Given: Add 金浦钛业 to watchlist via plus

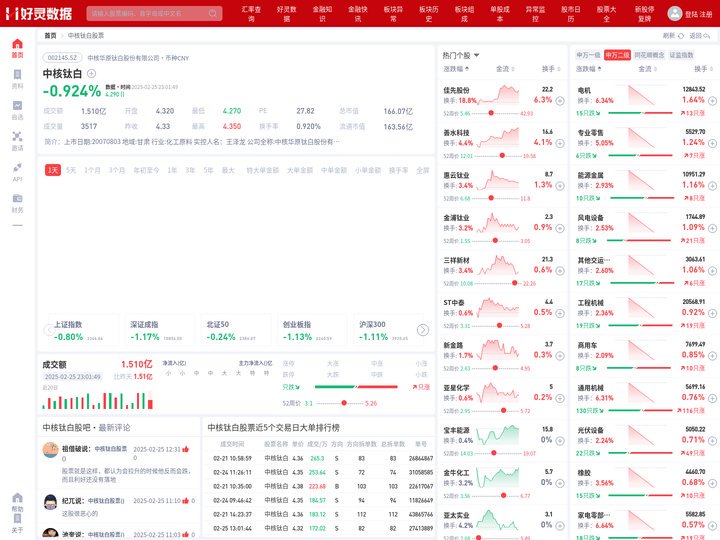Looking at the screenshot, I should pos(560,228).
